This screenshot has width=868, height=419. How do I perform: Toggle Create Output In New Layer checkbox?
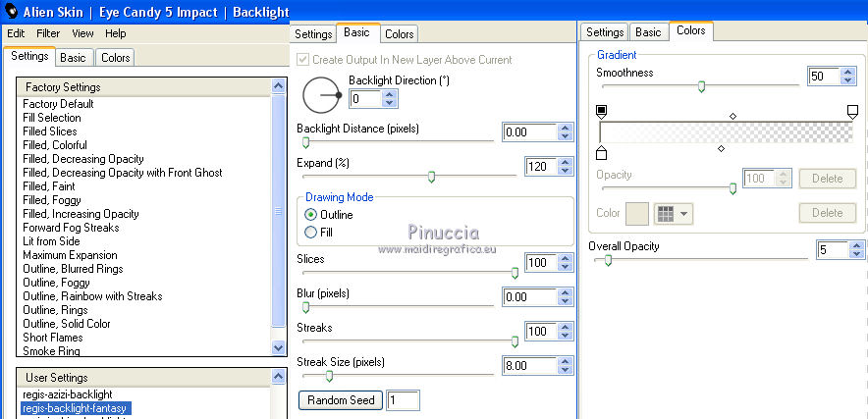tap(302, 59)
